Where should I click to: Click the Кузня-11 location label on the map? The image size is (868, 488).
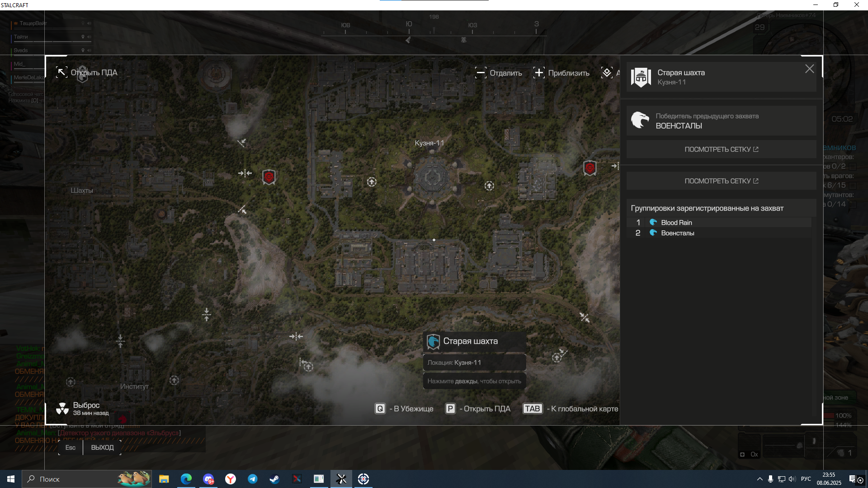click(429, 143)
